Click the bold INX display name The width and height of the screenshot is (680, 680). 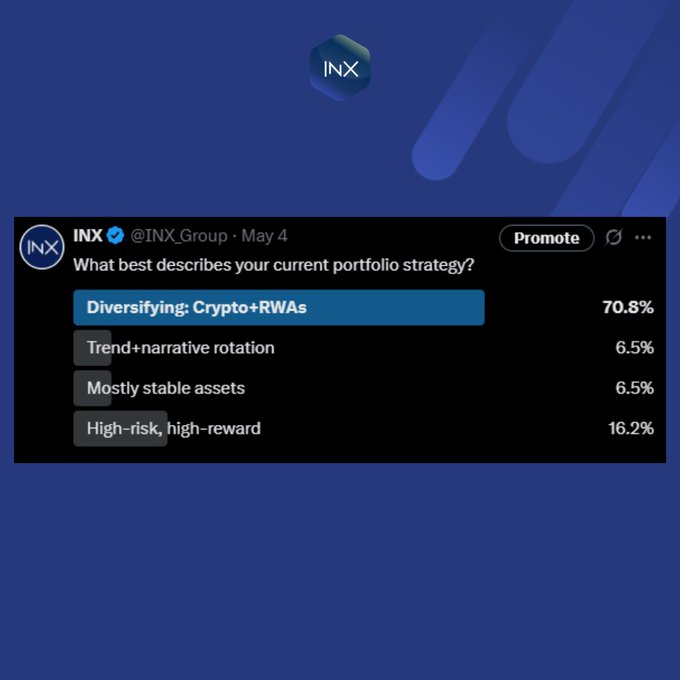[88, 237]
